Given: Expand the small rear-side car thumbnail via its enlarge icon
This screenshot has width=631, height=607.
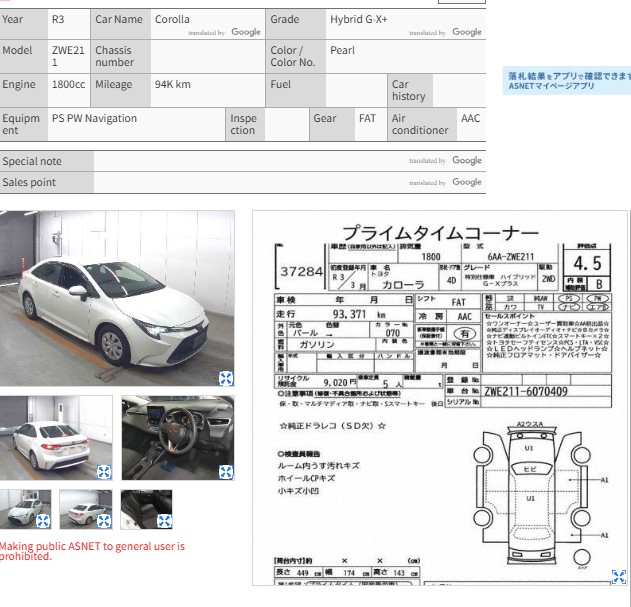Looking at the screenshot, I should point(104,521).
